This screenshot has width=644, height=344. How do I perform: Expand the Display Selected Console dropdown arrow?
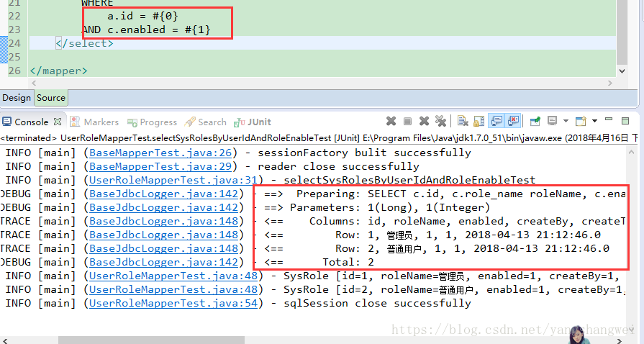[x=566, y=122]
